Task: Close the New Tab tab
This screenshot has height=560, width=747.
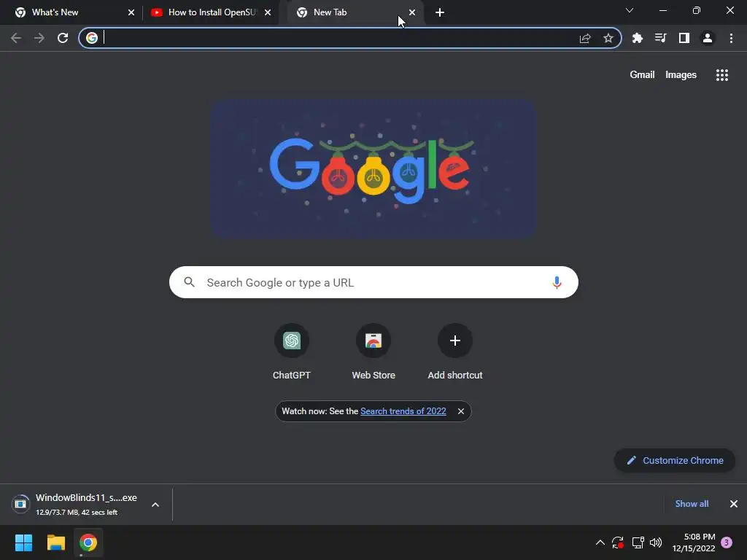Action: pyautogui.click(x=412, y=12)
